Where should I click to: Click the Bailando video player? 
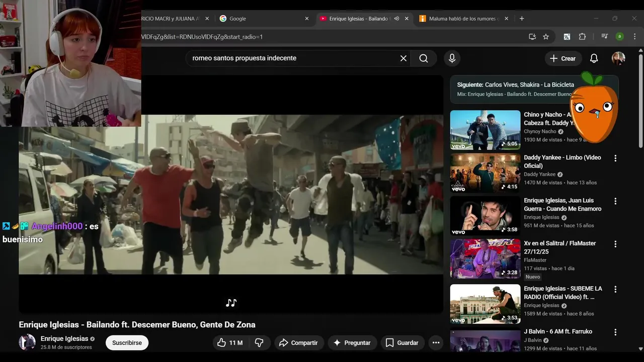[x=231, y=194]
